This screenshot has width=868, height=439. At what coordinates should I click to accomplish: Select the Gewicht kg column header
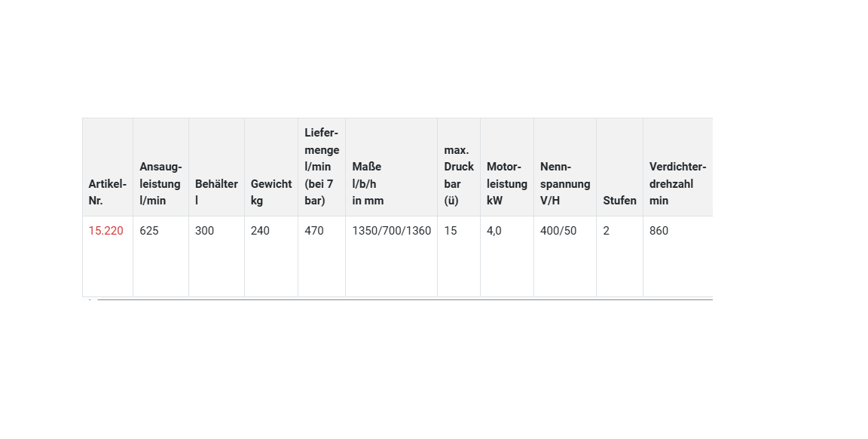(270, 192)
